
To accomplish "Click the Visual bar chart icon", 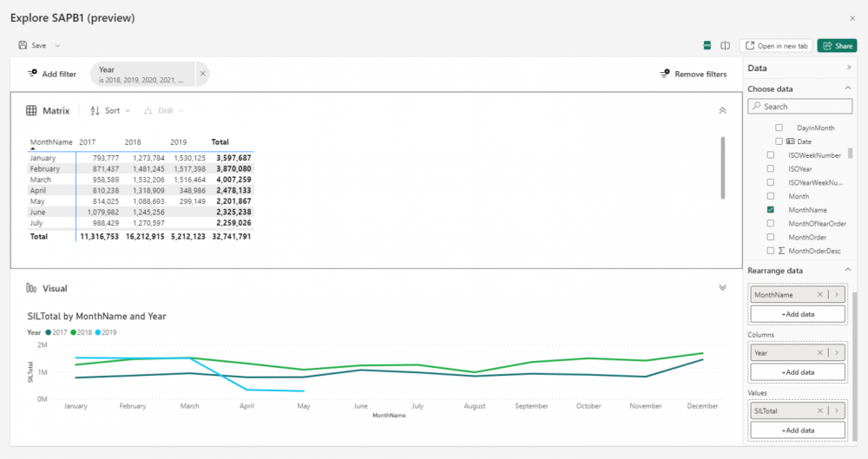I will pyautogui.click(x=31, y=288).
